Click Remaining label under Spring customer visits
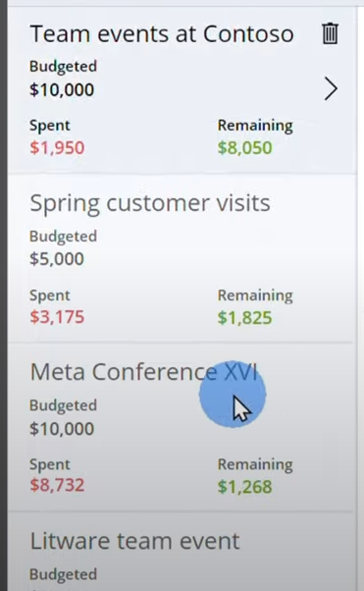 255,295
